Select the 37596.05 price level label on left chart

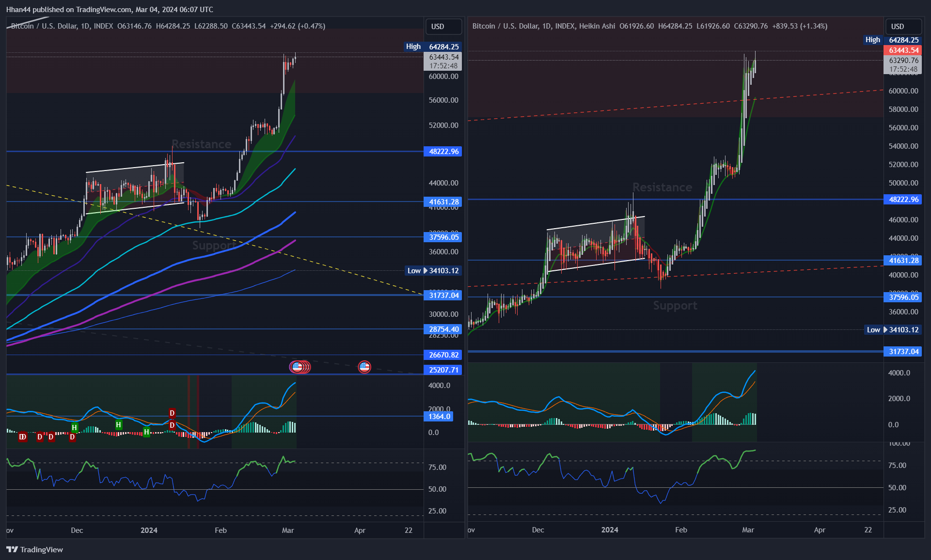pos(443,237)
